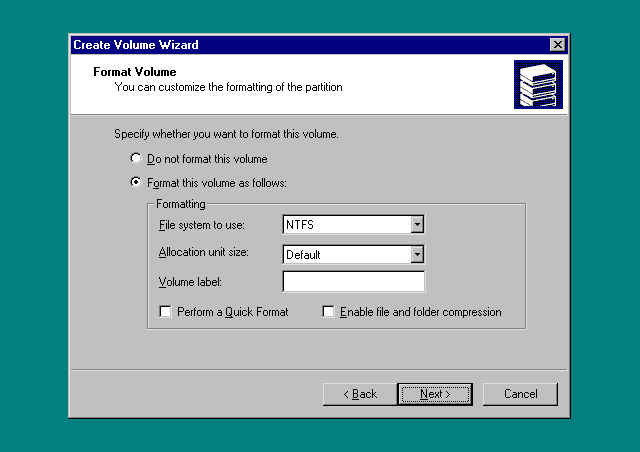Close the Create Volume Wizard window

click(557, 45)
